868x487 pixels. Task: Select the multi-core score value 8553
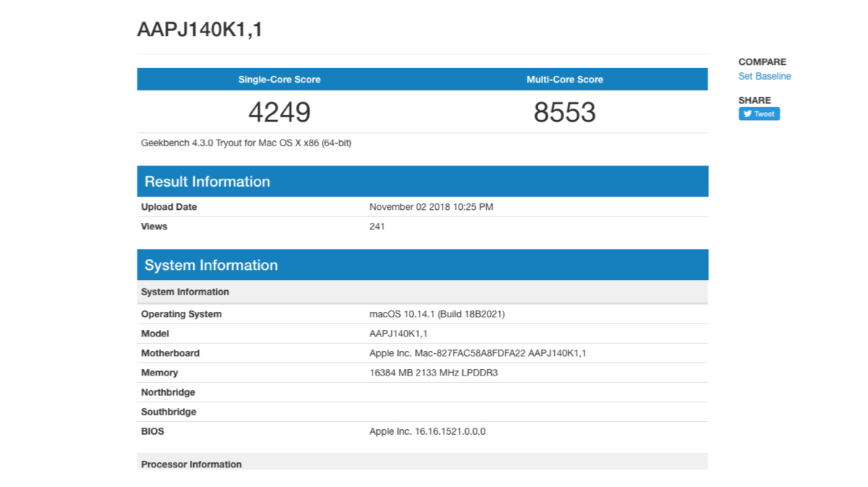click(564, 112)
